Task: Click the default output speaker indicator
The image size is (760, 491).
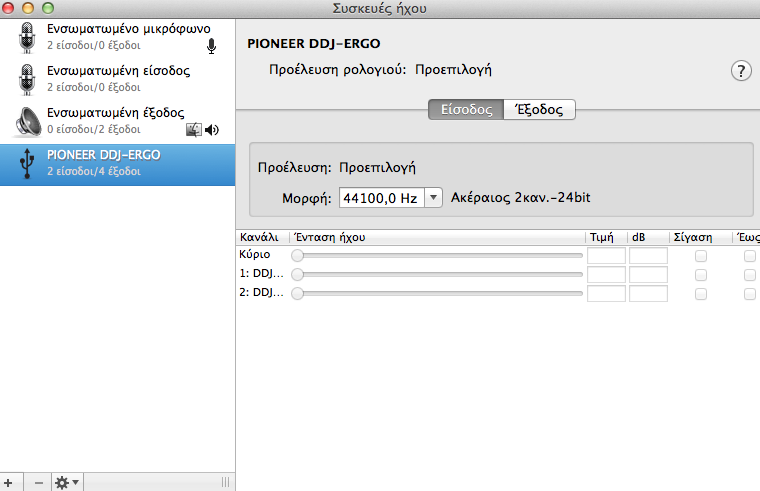Action: point(212,129)
